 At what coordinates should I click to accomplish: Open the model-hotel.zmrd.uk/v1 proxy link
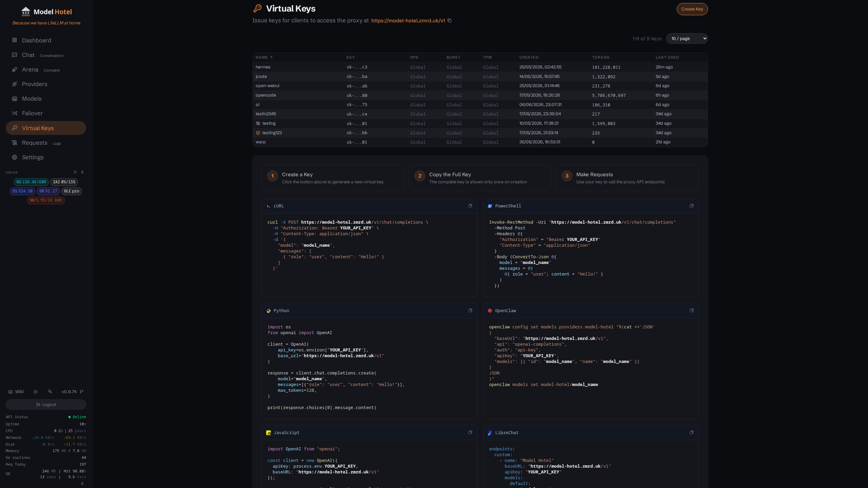pos(408,21)
